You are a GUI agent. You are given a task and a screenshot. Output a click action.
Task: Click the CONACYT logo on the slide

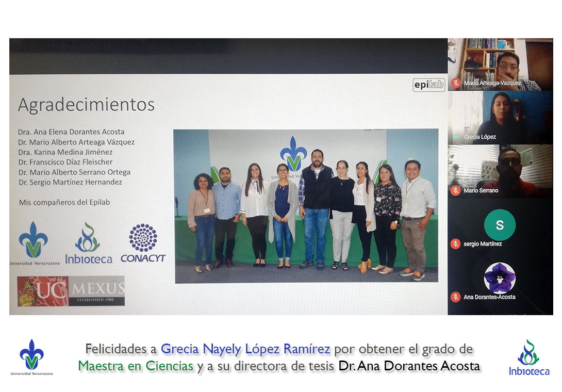143,243
